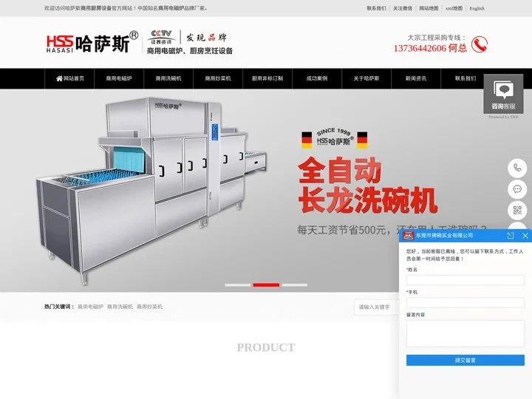Click hot keyword 商用电磁炉
The image size is (532, 399).
pyautogui.click(x=90, y=307)
